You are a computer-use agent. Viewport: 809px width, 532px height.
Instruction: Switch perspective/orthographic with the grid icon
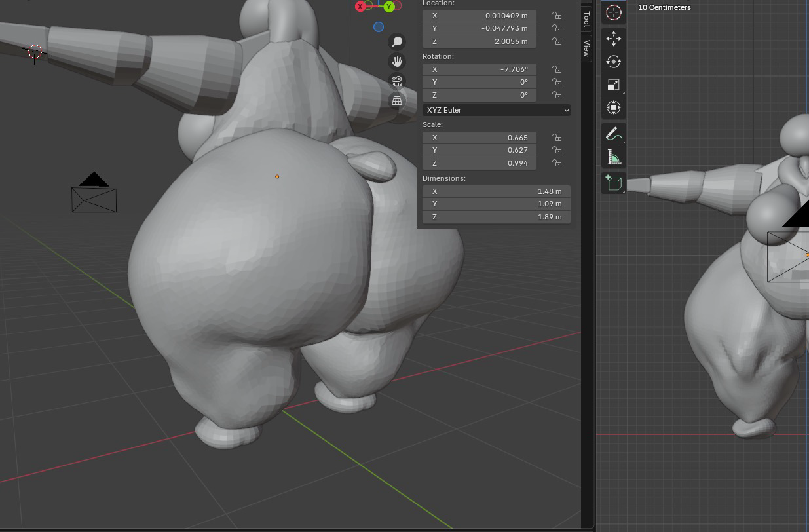pyautogui.click(x=397, y=100)
